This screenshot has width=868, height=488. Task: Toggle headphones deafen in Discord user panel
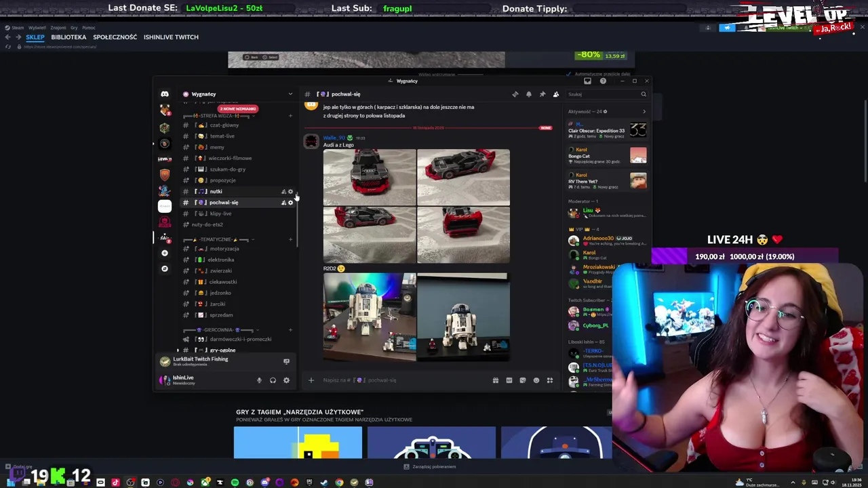(273, 380)
